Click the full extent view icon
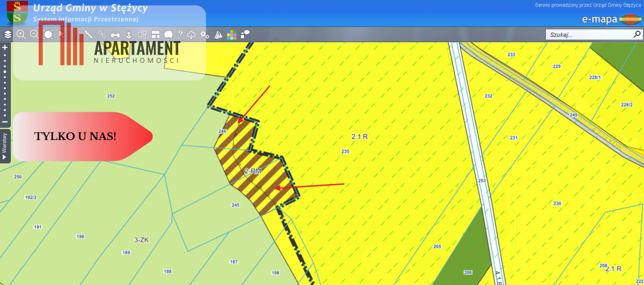 tap(48, 34)
